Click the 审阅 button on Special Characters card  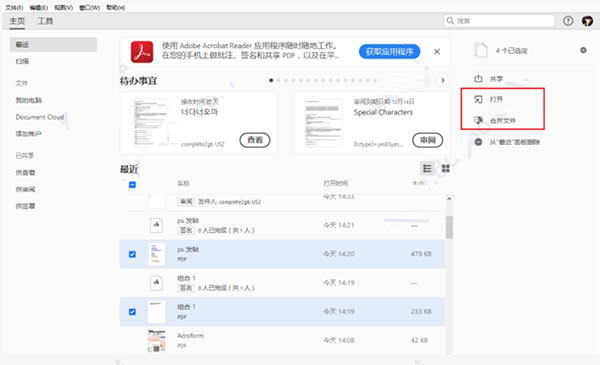pyautogui.click(x=428, y=140)
